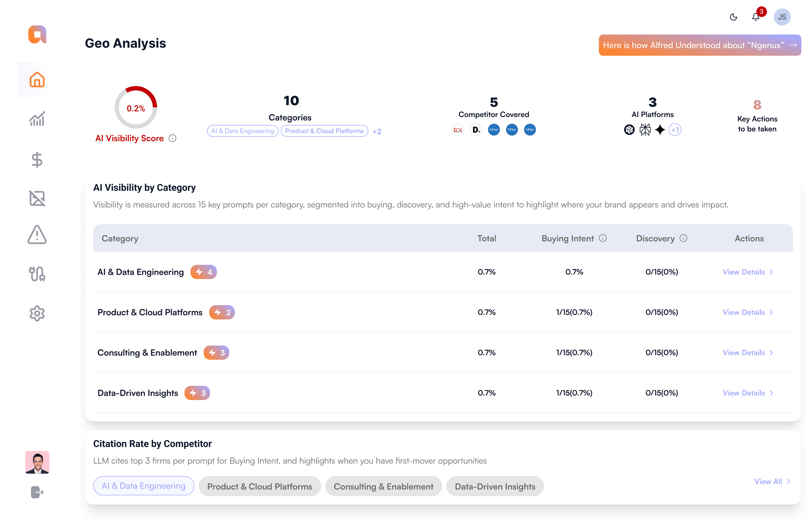Click the integrations connector sidebar icon

[x=37, y=274]
